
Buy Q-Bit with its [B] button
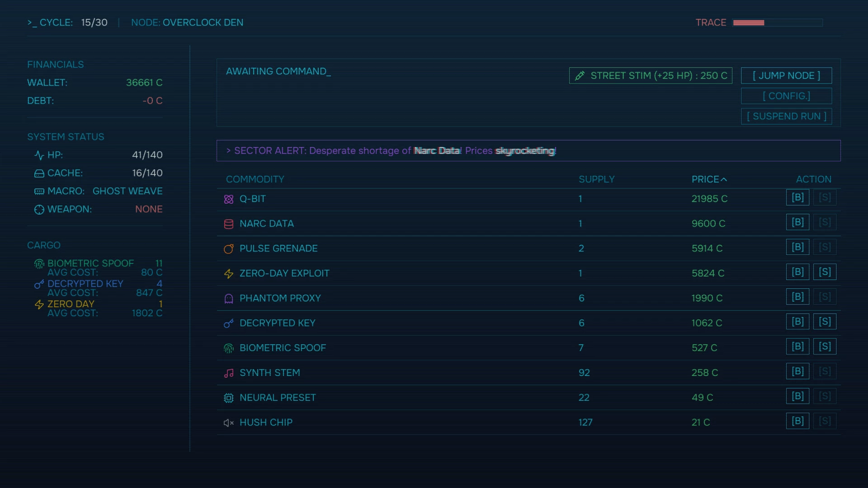click(797, 197)
